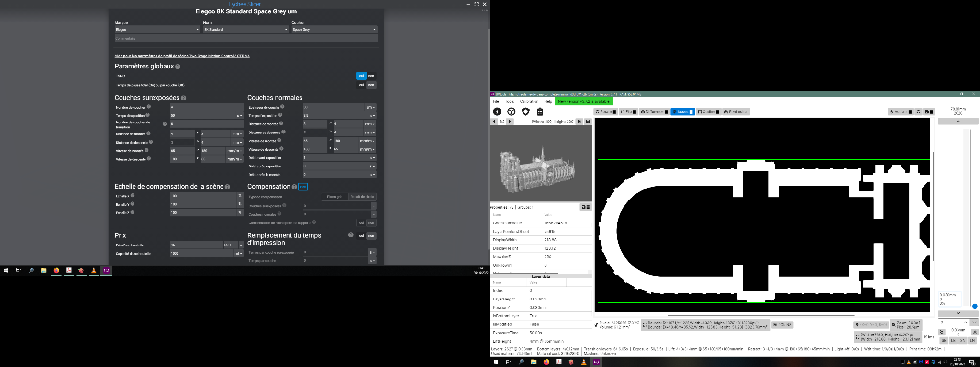
Task: Click the layer number input field
Action: point(950,323)
